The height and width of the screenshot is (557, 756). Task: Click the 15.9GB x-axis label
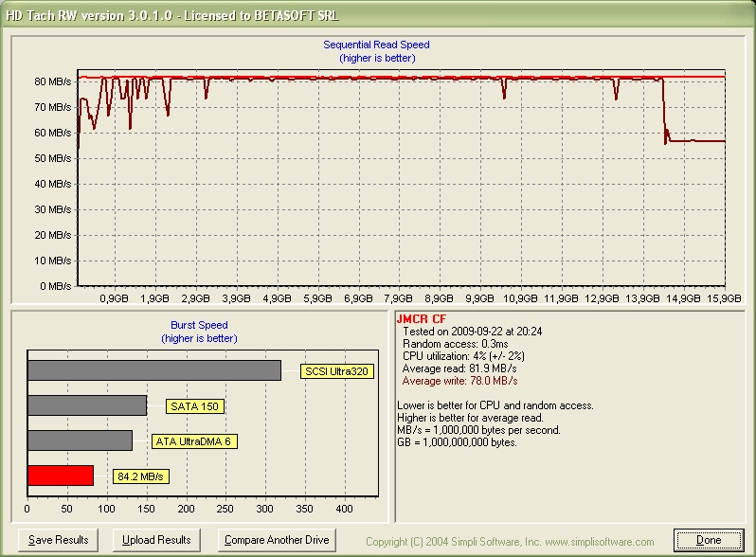click(x=724, y=298)
